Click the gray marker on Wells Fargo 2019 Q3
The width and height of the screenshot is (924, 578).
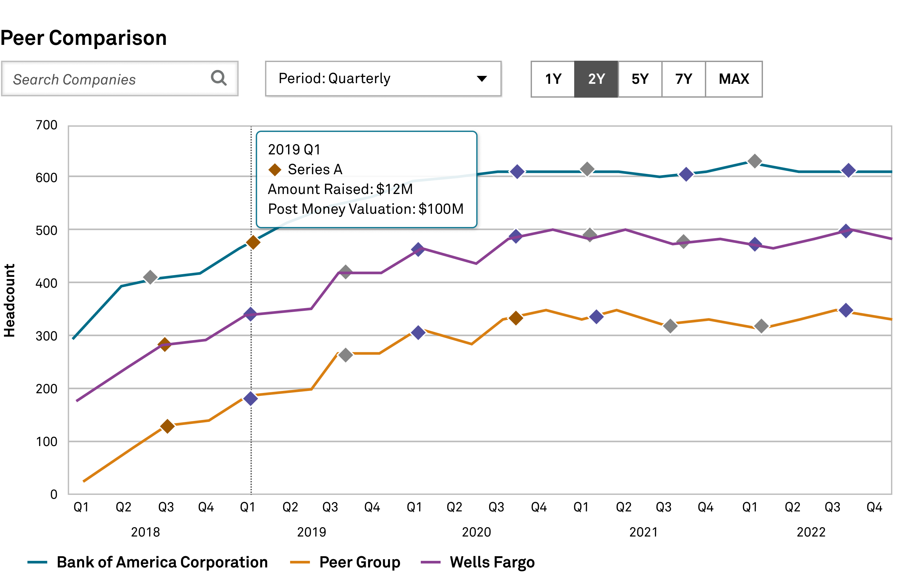pos(345,272)
